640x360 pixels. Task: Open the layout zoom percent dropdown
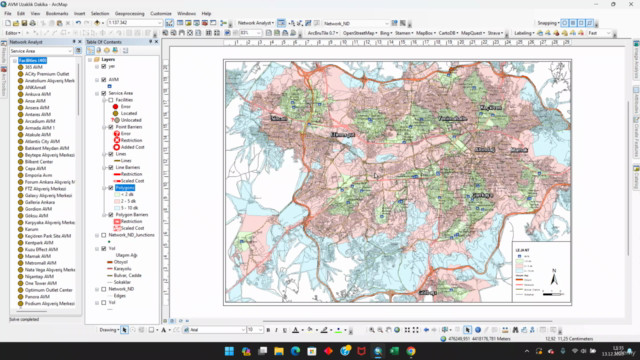coord(258,33)
